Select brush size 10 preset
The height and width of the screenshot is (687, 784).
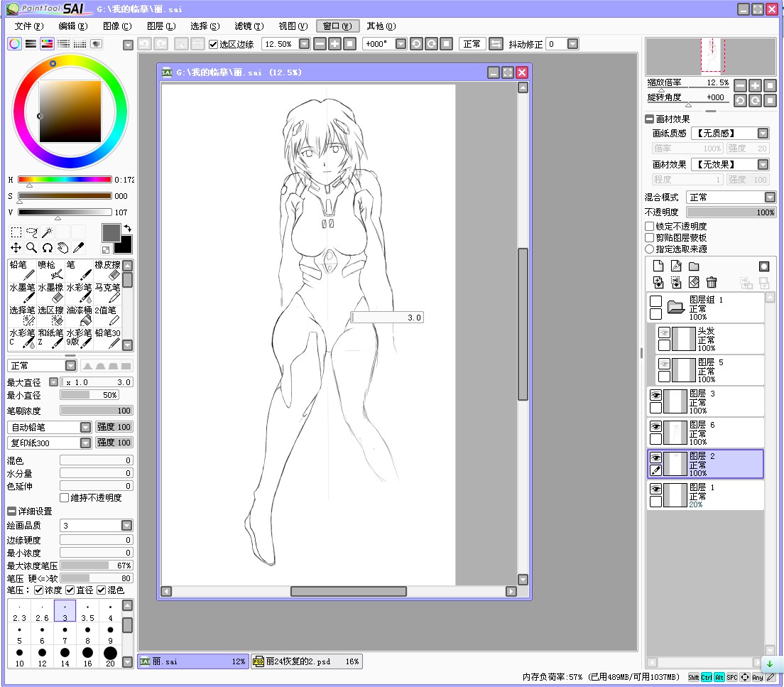point(19,656)
